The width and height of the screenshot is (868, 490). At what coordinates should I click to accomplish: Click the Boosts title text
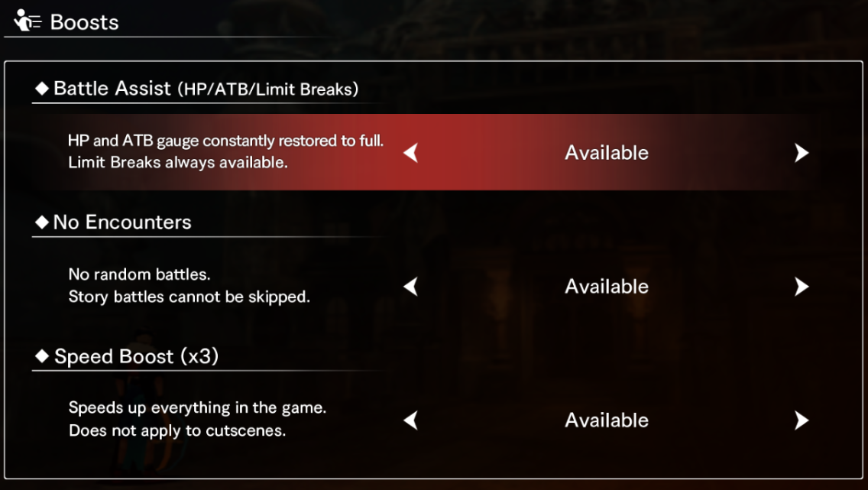pos(84,22)
